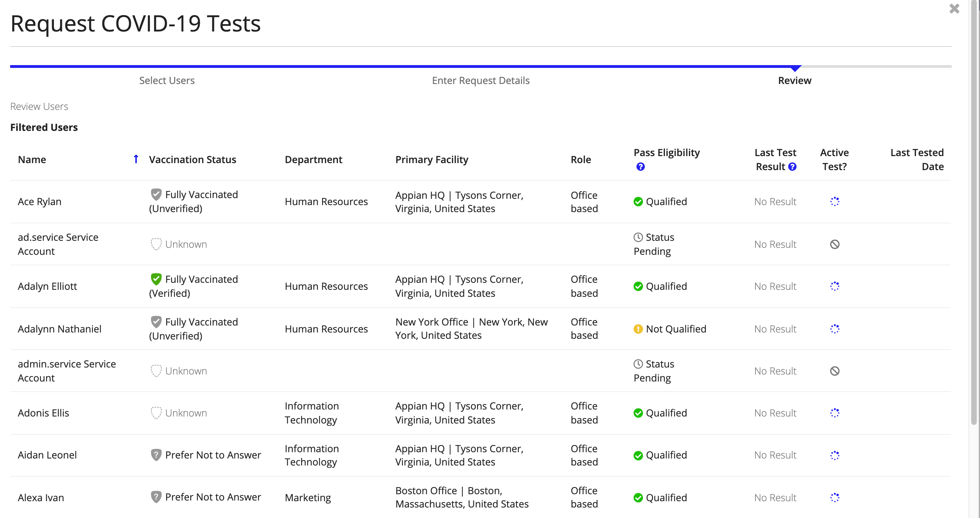The height and width of the screenshot is (518, 980).
Task: Sort by Pass Eligibility column header
Action: [667, 153]
